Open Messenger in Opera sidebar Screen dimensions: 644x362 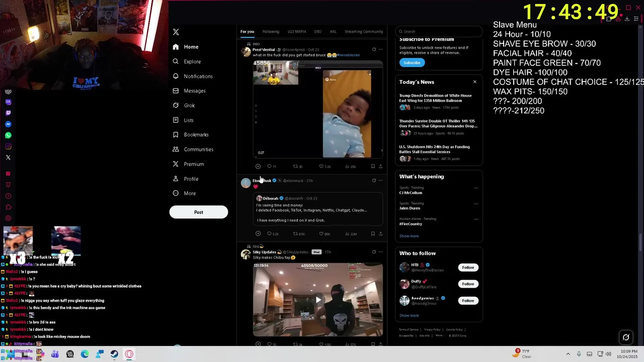pos(8,124)
